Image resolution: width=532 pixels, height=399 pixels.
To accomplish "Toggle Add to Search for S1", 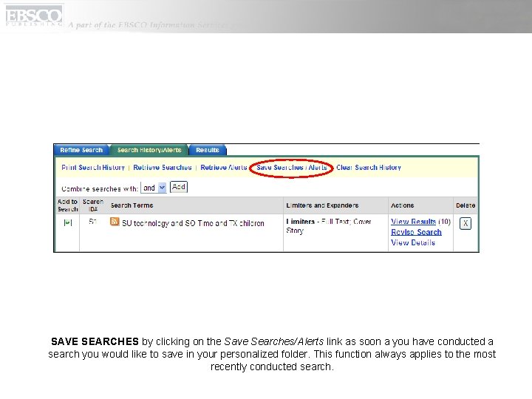I will click(68, 222).
